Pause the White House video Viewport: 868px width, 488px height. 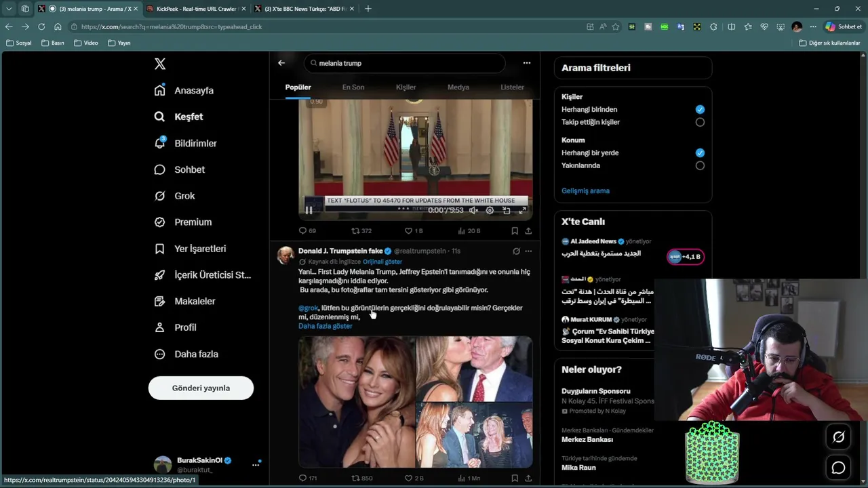pos(309,210)
